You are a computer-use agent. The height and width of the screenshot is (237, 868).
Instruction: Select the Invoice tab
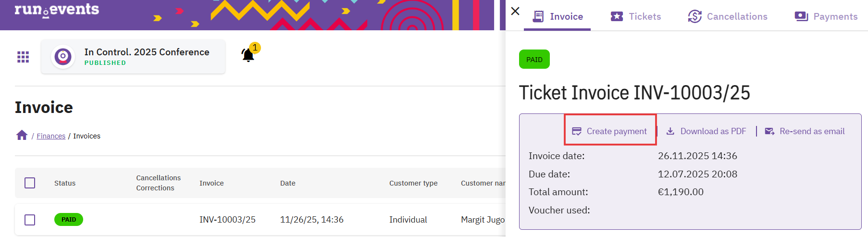coord(558,16)
